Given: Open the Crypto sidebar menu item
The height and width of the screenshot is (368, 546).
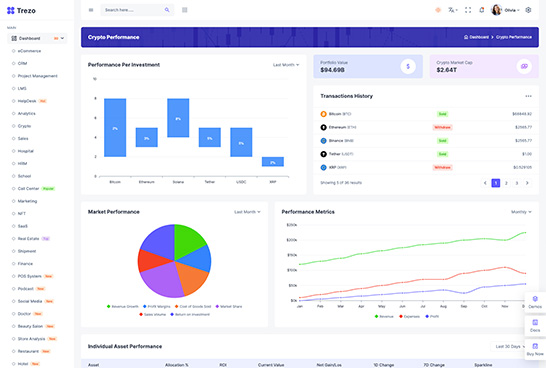Looking at the screenshot, I should pyautogui.click(x=24, y=126).
